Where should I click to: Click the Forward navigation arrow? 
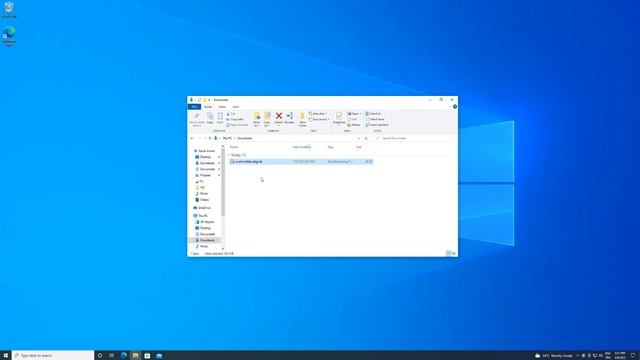pyautogui.click(x=199, y=138)
